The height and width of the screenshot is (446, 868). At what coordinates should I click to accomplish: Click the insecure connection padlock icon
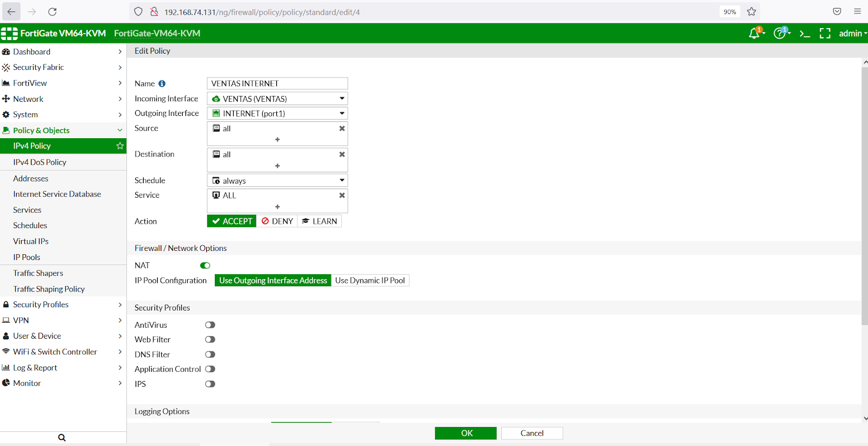pos(154,11)
